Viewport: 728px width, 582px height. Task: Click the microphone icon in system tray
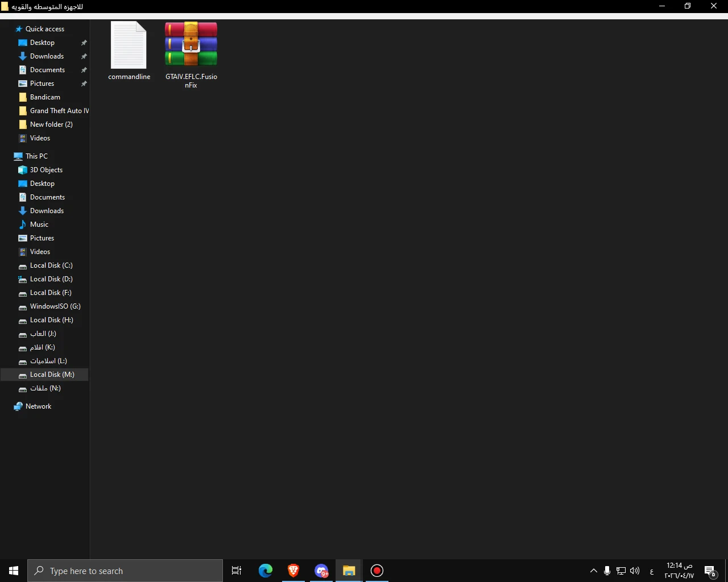[x=607, y=571]
